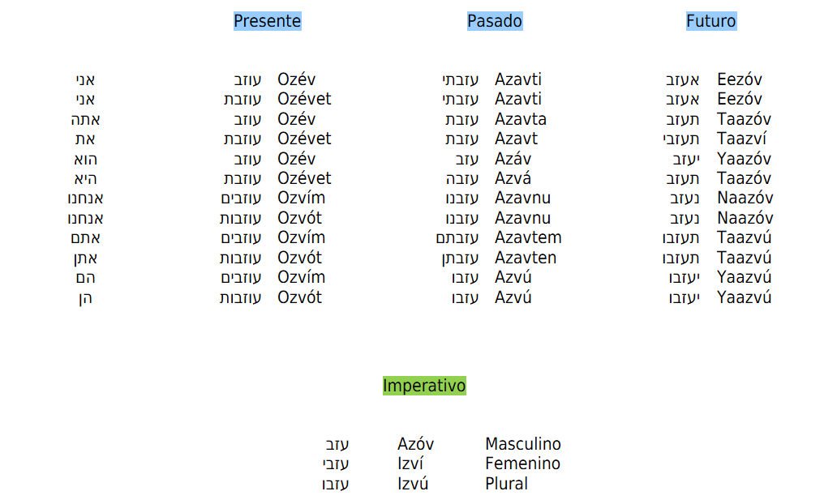Screen dimensions: 837x504
Task: Click the imperative form Izví
Action: pos(410,463)
